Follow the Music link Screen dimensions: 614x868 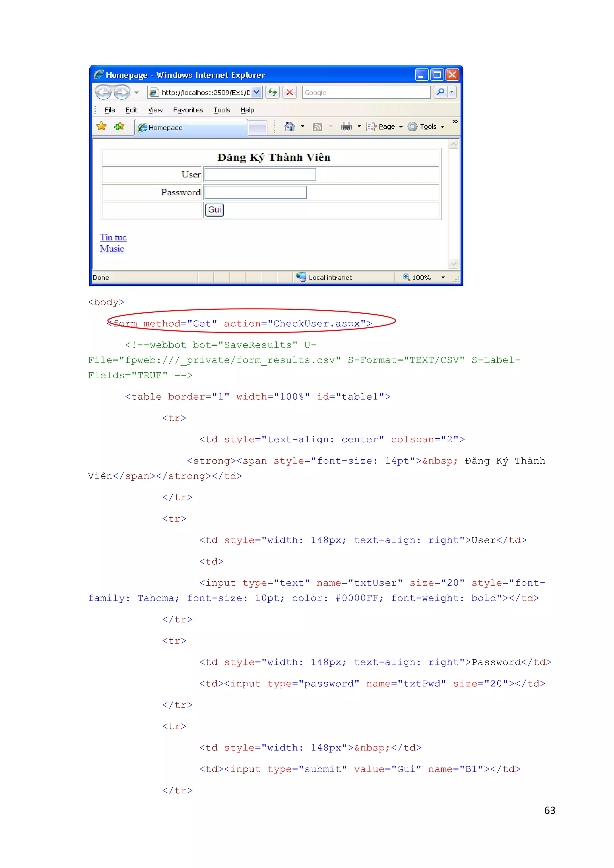(112, 249)
